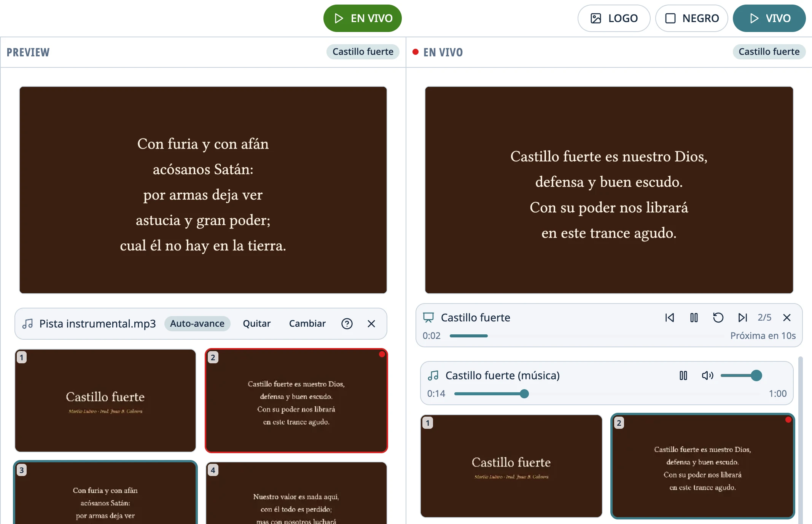
Task: Select preview slide 3 Con furia y con afán
Action: click(105, 493)
